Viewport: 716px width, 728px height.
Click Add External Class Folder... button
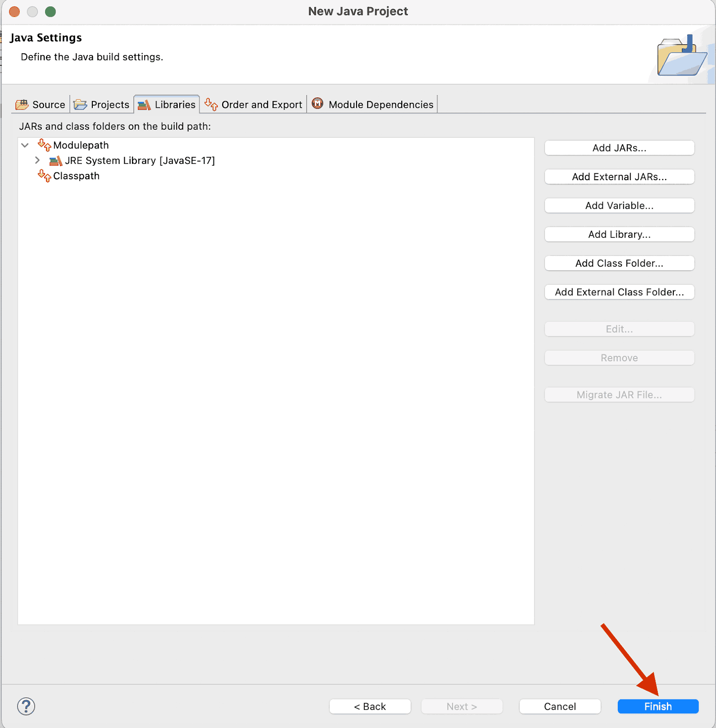619,292
